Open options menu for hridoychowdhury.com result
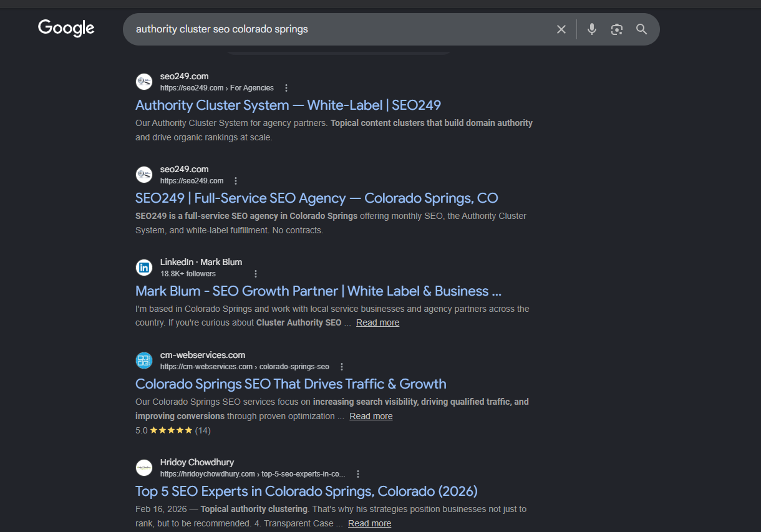761x532 pixels. click(358, 474)
